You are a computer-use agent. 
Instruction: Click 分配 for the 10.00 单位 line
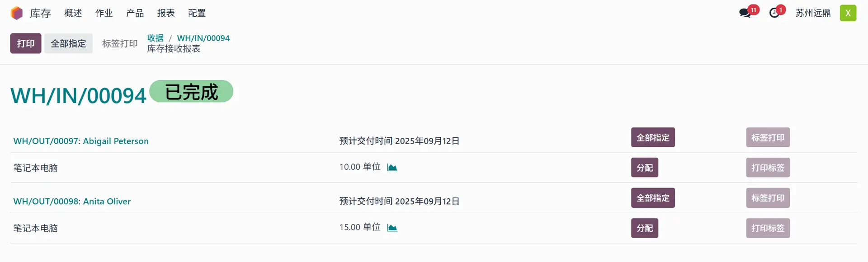tap(645, 168)
